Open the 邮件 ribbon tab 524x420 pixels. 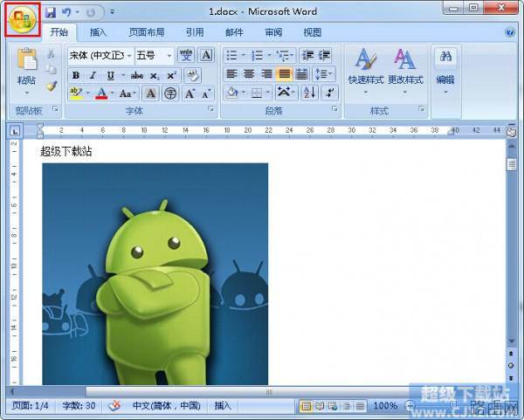234,32
